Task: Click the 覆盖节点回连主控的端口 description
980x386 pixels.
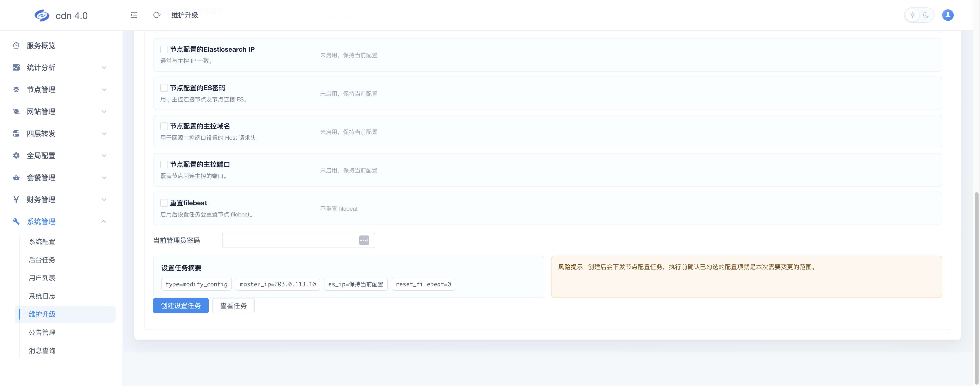Action: (x=194, y=176)
